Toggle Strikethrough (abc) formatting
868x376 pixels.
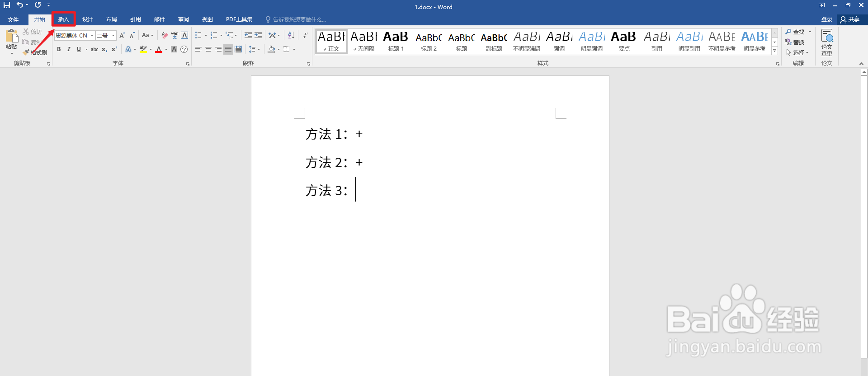(94, 49)
